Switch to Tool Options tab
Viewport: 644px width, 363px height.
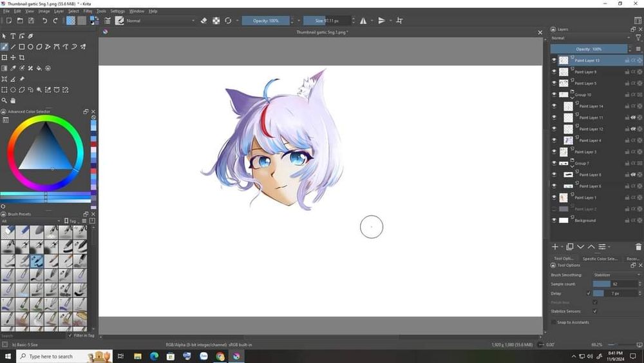tap(563, 259)
